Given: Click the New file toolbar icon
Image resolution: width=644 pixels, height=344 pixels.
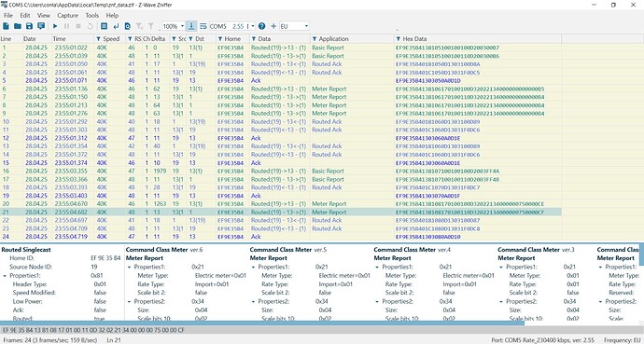Looking at the screenshot, I should (x=6, y=26).
